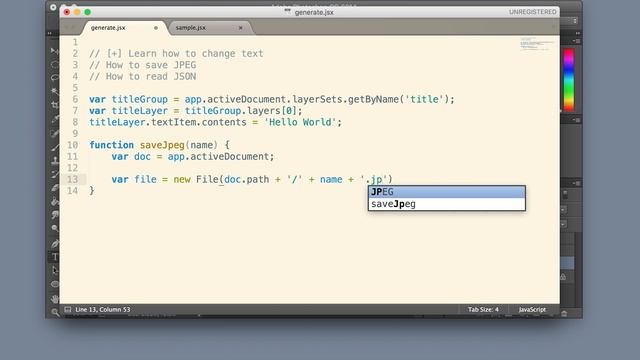This screenshot has height=360, width=640.
Task: Click 'titleGroup' variable on line 6
Action: tap(140, 99)
